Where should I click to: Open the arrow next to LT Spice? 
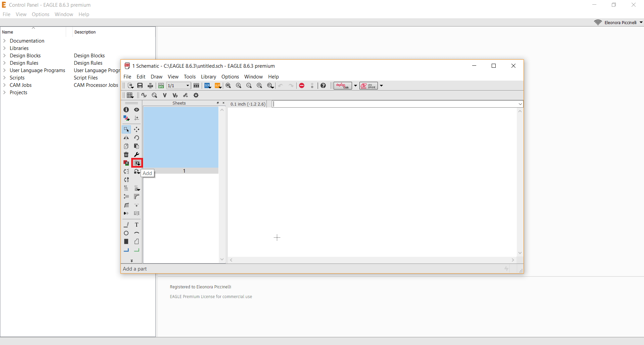[x=381, y=85]
